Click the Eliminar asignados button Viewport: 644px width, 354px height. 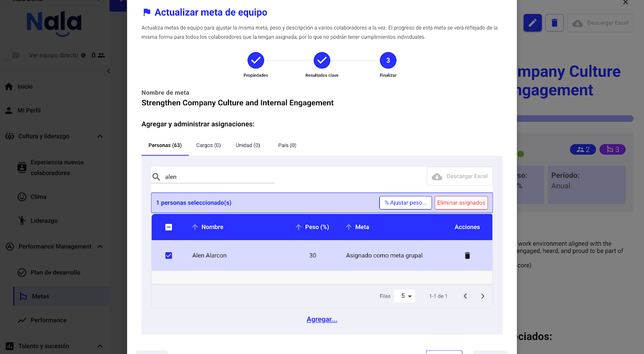(x=461, y=203)
